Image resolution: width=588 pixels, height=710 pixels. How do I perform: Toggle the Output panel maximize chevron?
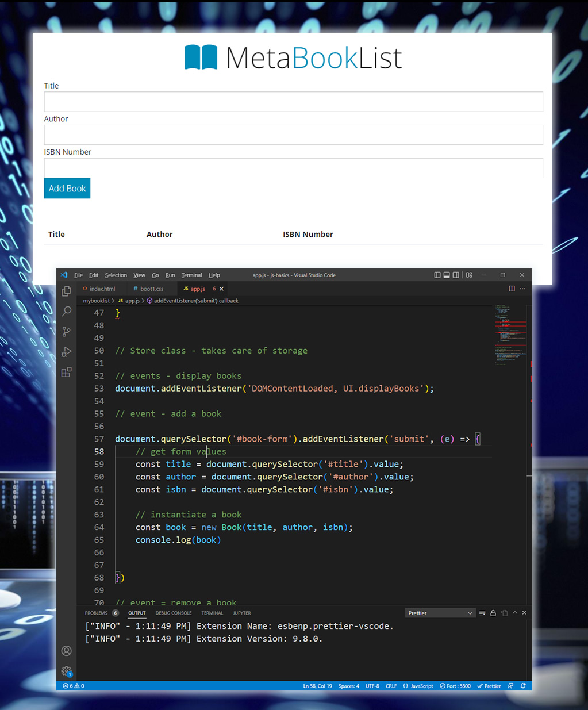[x=515, y=613]
